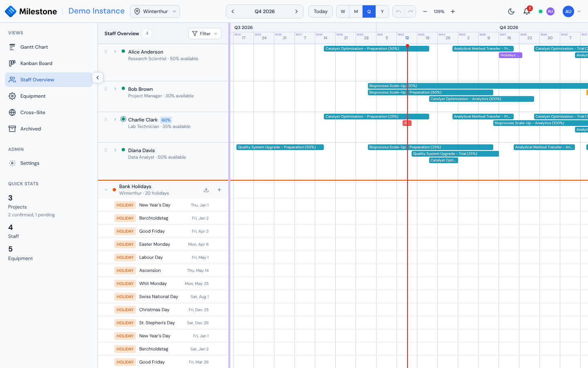Screen dimensions: 588x368
Task: Grab Bob Brown's drag handle
Action: (x=106, y=89)
